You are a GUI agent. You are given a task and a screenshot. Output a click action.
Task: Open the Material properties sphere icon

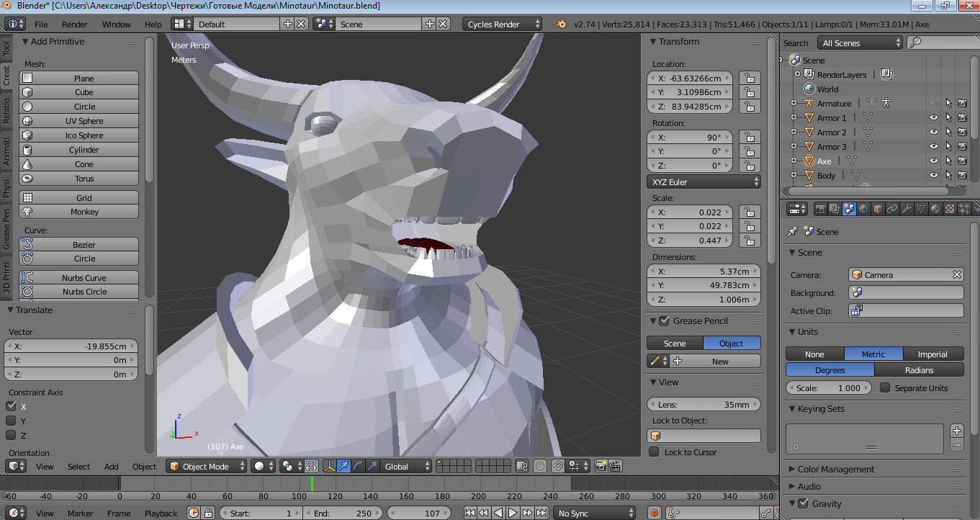point(935,208)
